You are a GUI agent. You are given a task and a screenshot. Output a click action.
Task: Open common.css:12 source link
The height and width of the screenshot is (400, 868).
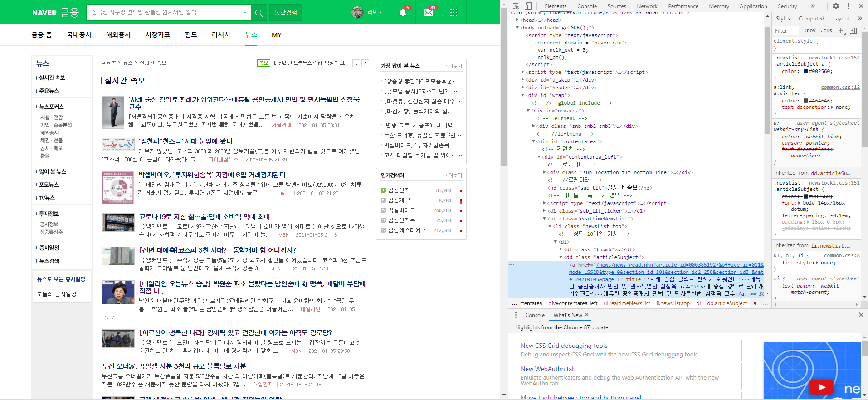(x=840, y=87)
